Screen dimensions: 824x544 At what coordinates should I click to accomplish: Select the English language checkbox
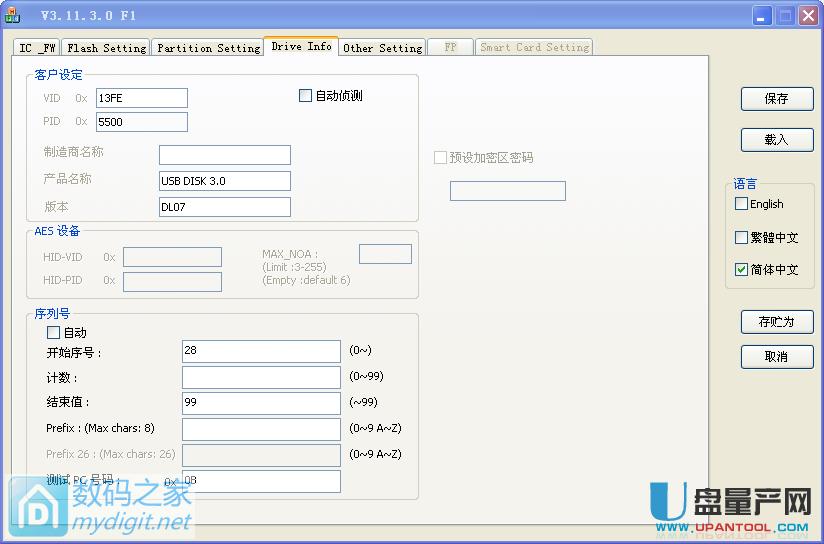click(x=741, y=204)
